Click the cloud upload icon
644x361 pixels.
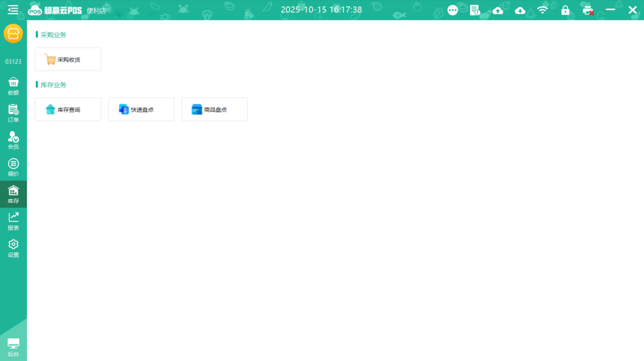pos(498,10)
